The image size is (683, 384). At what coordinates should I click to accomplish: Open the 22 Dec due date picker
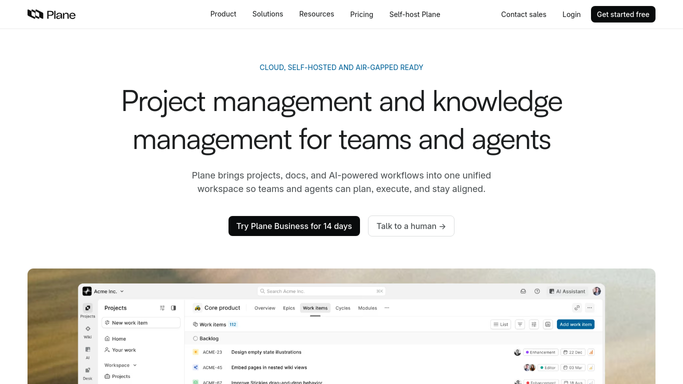(x=573, y=352)
